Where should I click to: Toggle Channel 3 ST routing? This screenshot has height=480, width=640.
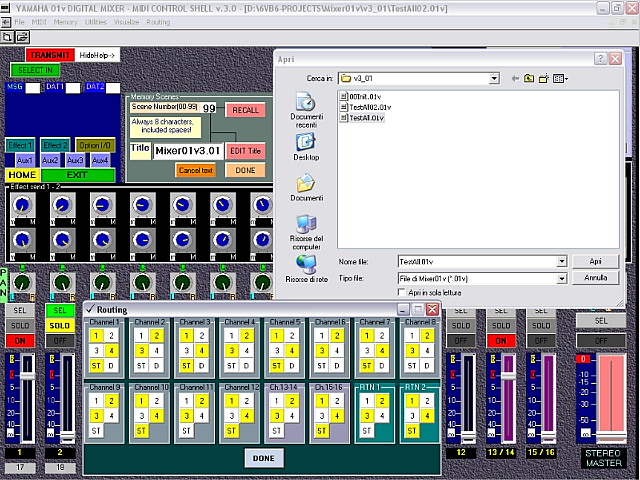click(x=186, y=366)
